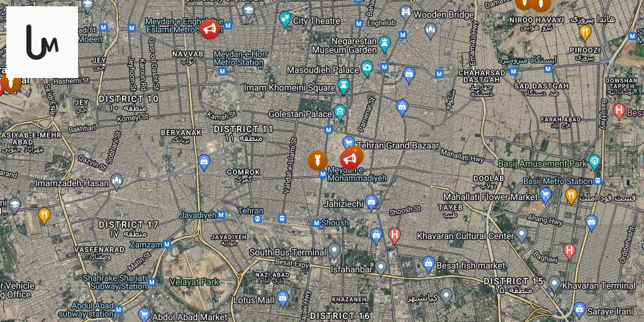Click the Basij Amusement Park icon
The image size is (644, 322).
(x=594, y=162)
